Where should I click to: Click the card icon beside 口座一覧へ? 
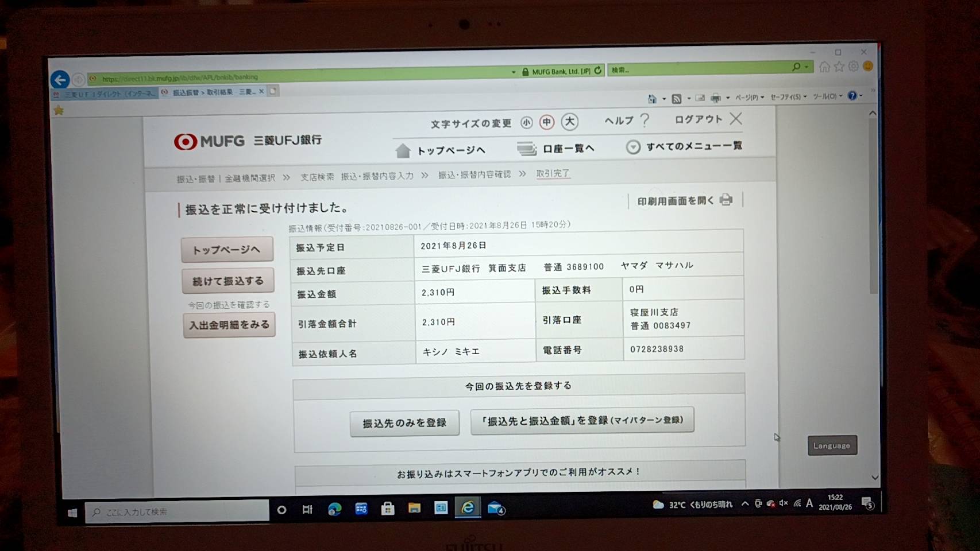526,149
